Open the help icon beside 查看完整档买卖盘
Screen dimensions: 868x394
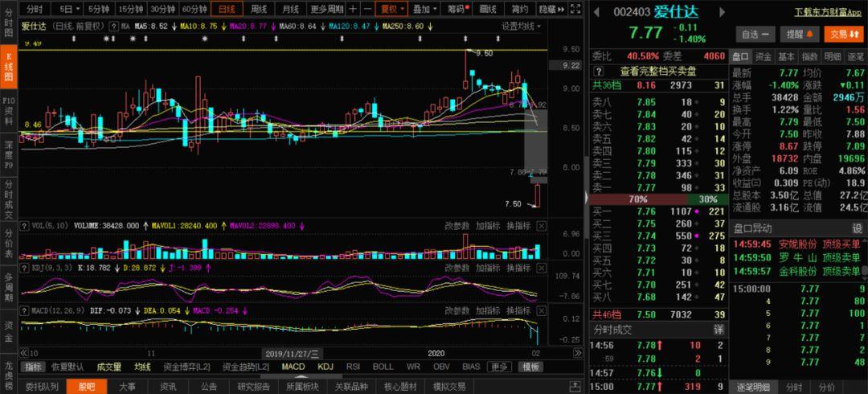[599, 71]
